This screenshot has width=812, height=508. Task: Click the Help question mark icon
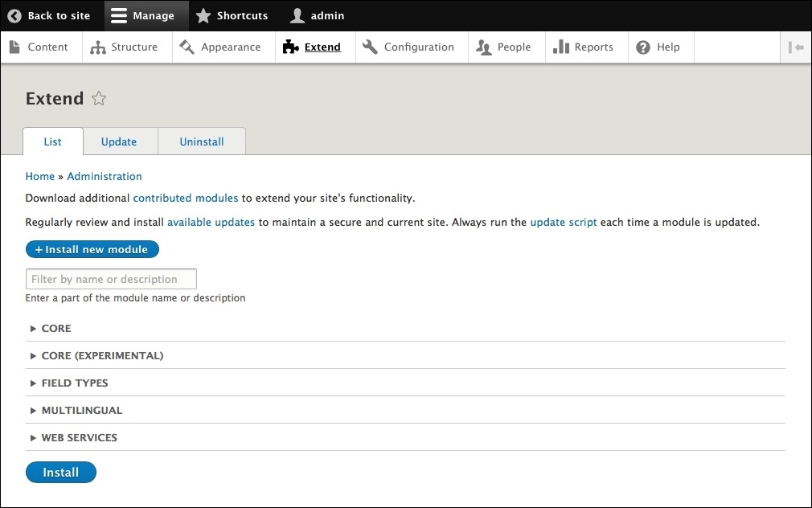[643, 47]
